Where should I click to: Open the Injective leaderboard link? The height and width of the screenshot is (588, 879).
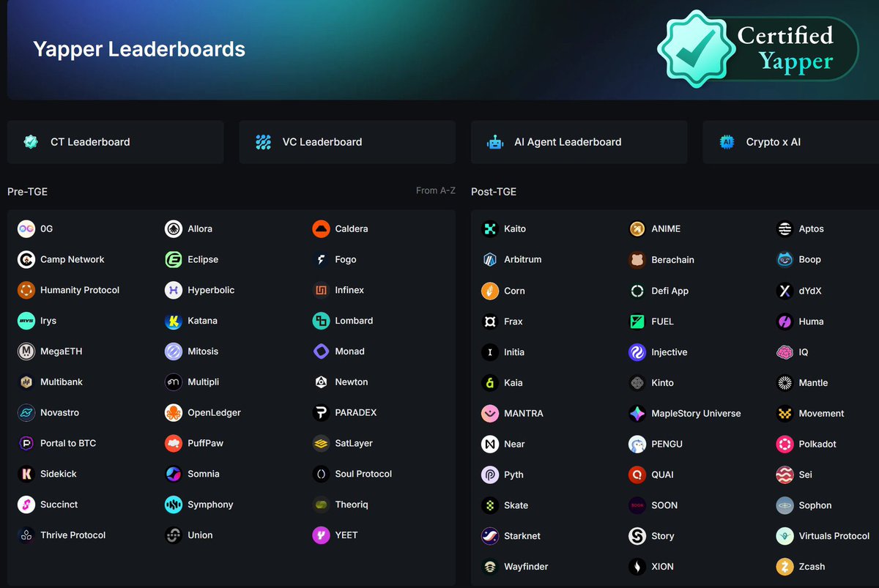tap(659, 352)
